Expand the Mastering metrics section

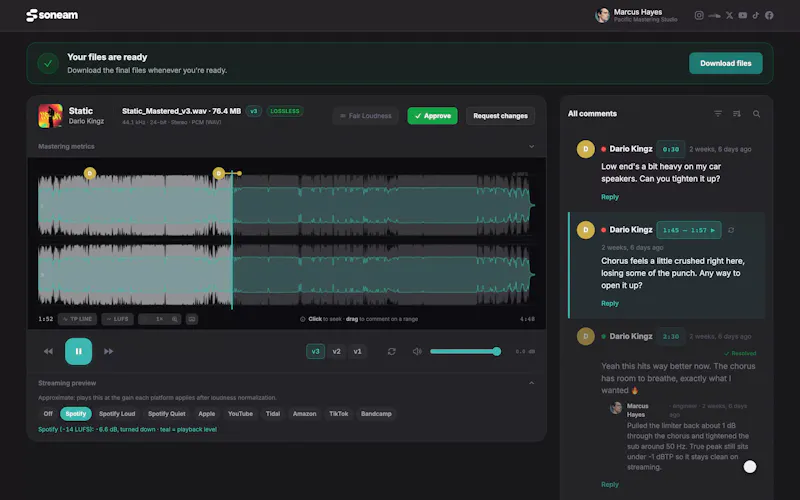point(532,146)
